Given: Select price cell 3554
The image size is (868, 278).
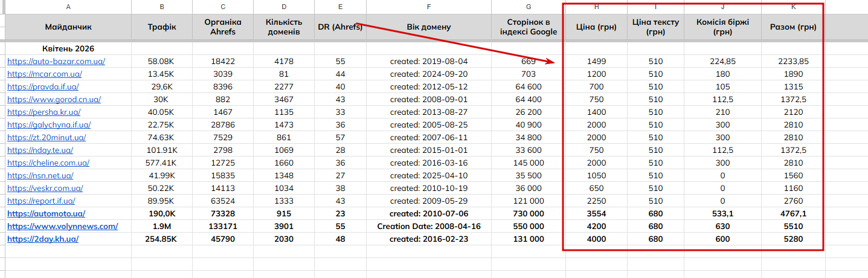Looking at the screenshot, I should [x=596, y=214].
